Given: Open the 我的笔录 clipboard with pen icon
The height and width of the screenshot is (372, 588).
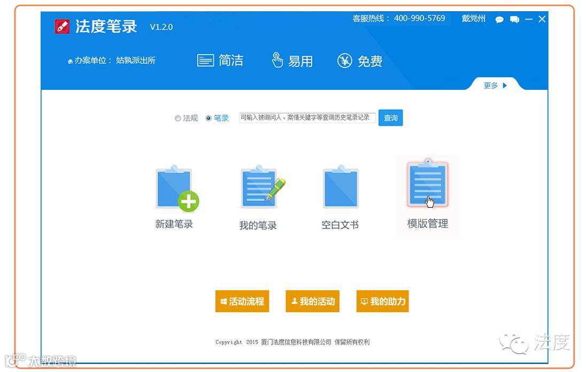Looking at the screenshot, I should point(262,187).
